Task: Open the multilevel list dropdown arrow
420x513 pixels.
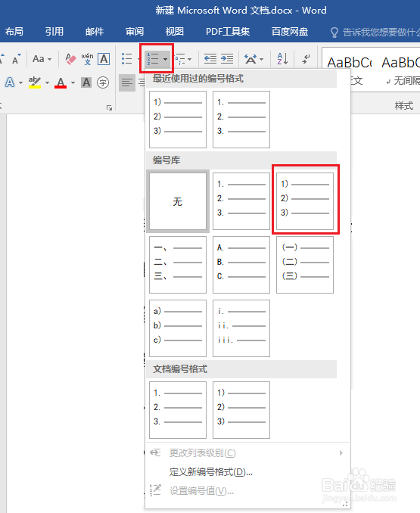Action: tap(190, 60)
